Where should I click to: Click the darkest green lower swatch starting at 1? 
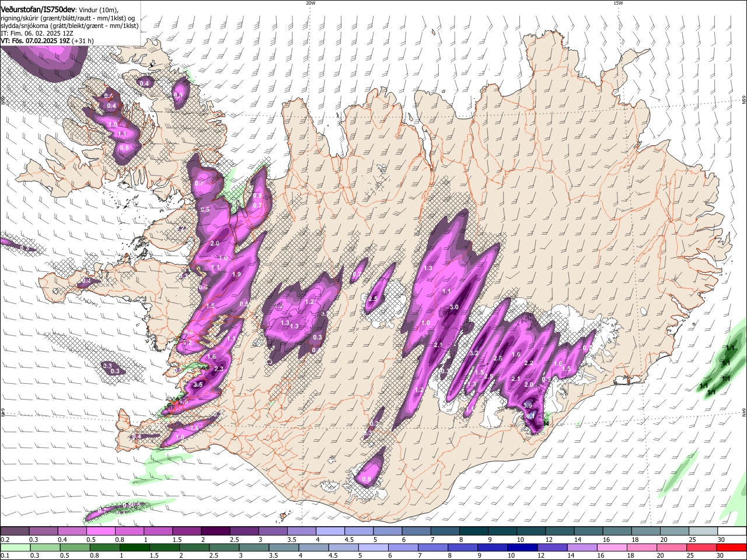pyautogui.click(x=134, y=547)
